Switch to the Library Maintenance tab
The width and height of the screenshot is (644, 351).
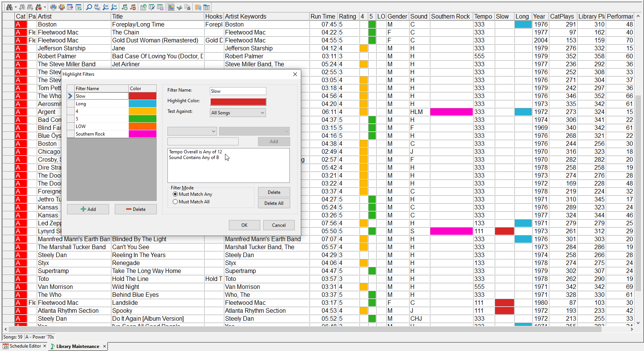(77, 346)
